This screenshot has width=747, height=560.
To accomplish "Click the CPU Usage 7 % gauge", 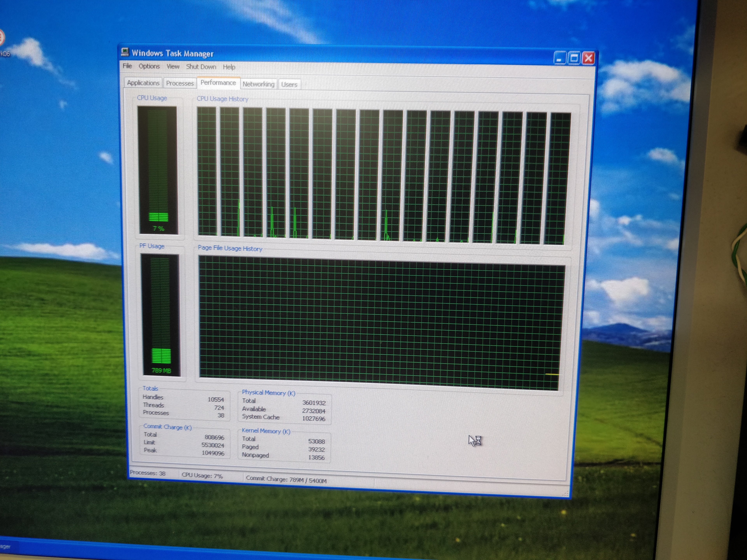I will coord(158,170).
